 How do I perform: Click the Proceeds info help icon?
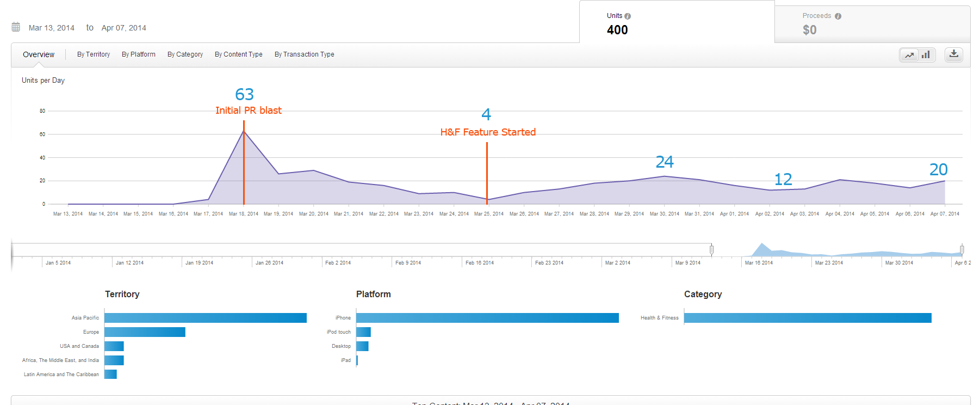(x=838, y=16)
